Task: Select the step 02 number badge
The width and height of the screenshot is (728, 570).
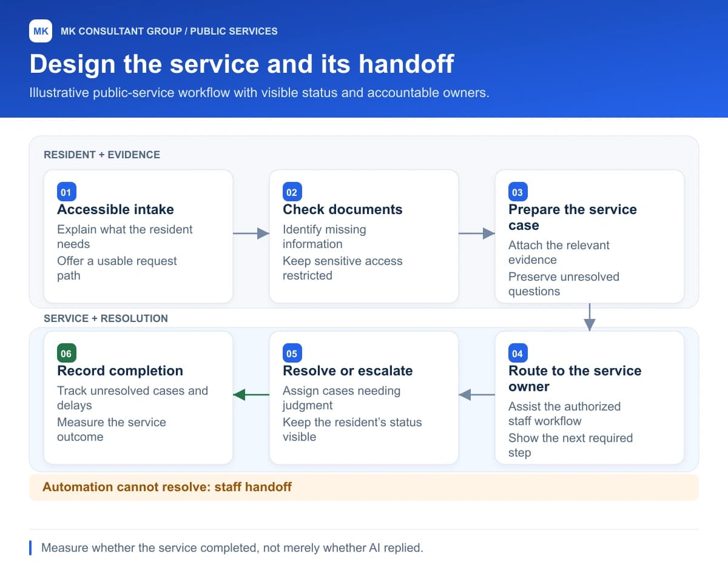Action: (292, 192)
